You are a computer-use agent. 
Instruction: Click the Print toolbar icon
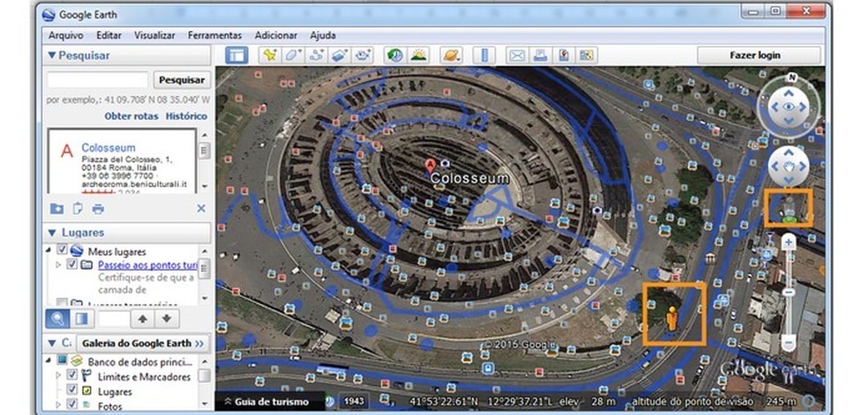coord(540,56)
